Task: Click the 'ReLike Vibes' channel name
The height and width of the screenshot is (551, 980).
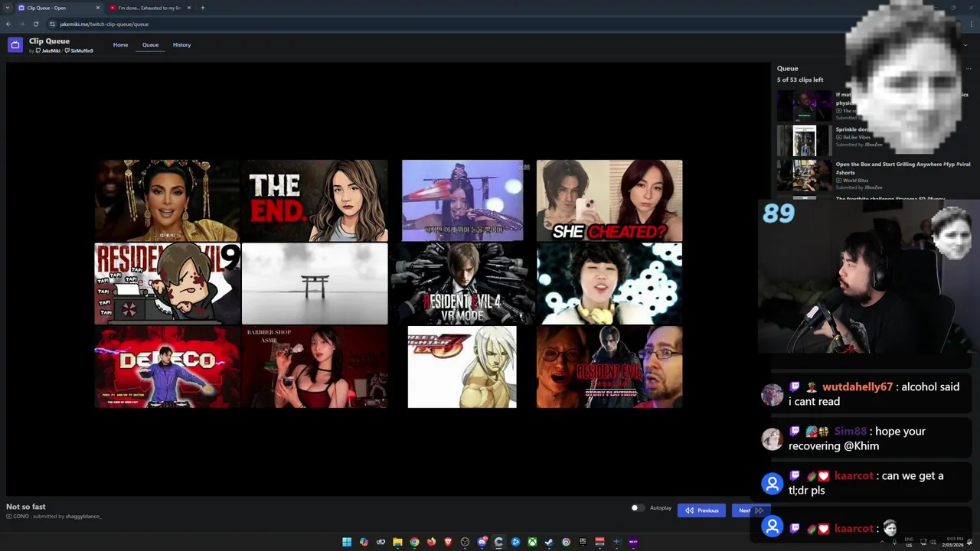Action: coord(857,137)
